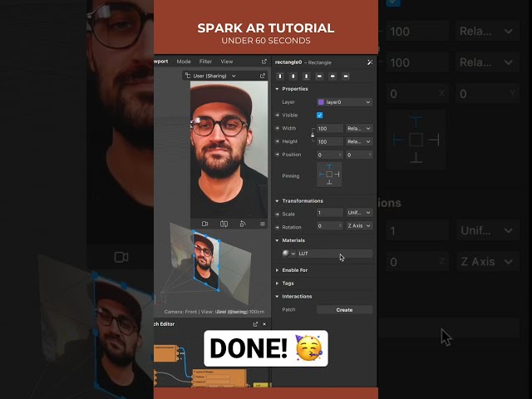The height and width of the screenshot is (399, 532).
Task: Open Rotation Z Axis dropdown
Action: click(359, 225)
